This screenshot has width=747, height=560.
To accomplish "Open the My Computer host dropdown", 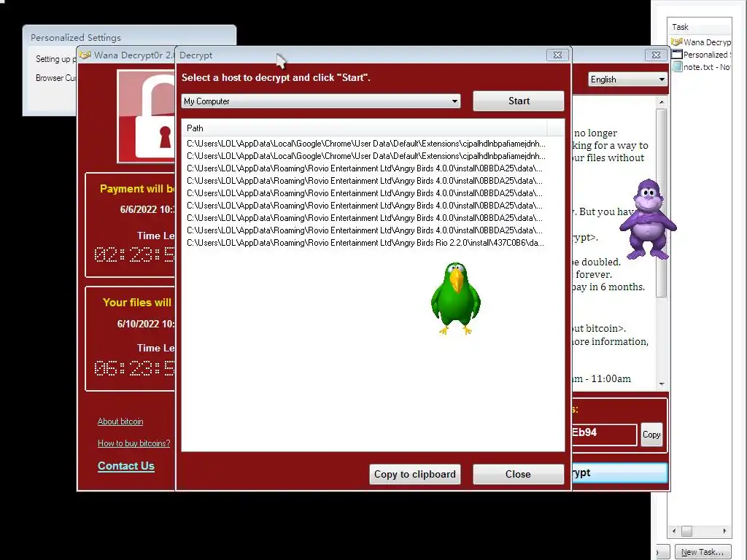I will click(321, 101).
